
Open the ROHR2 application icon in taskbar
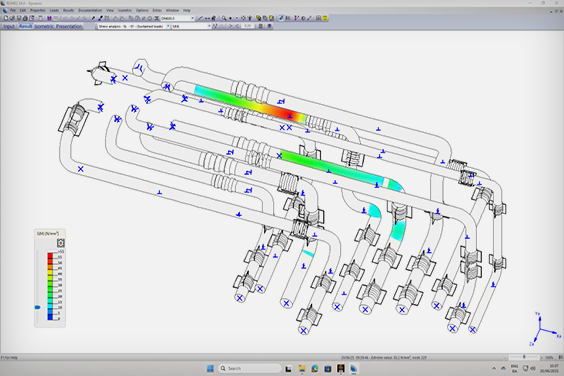(x=354, y=368)
